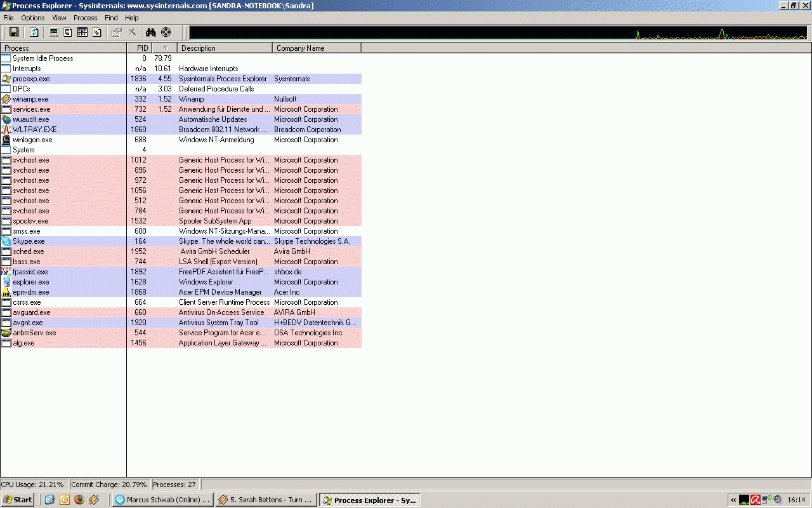812x508 pixels.
Task: Click the System process row
Action: coord(181,150)
